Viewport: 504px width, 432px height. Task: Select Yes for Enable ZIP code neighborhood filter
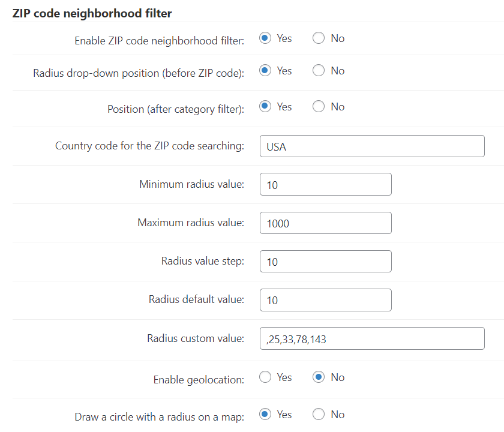265,38
